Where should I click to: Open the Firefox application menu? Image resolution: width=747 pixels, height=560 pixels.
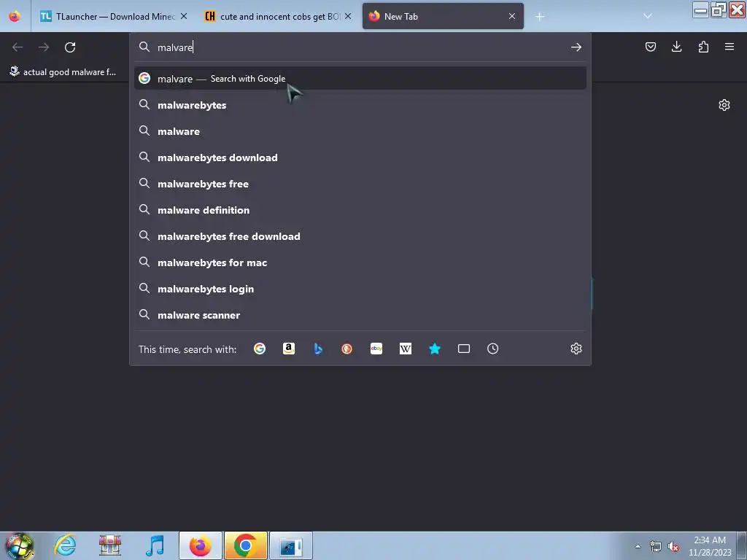[x=729, y=47]
